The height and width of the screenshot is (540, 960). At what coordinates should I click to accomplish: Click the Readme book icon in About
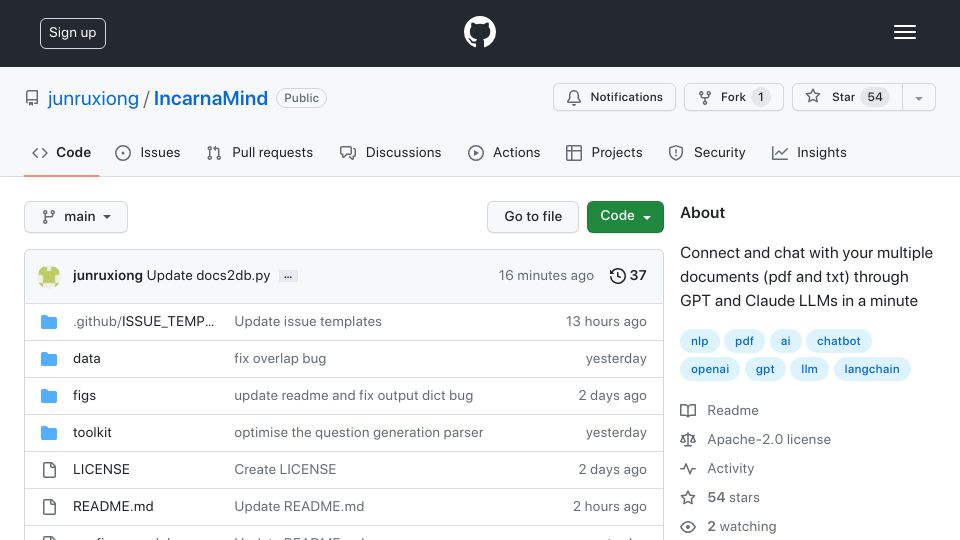click(688, 410)
